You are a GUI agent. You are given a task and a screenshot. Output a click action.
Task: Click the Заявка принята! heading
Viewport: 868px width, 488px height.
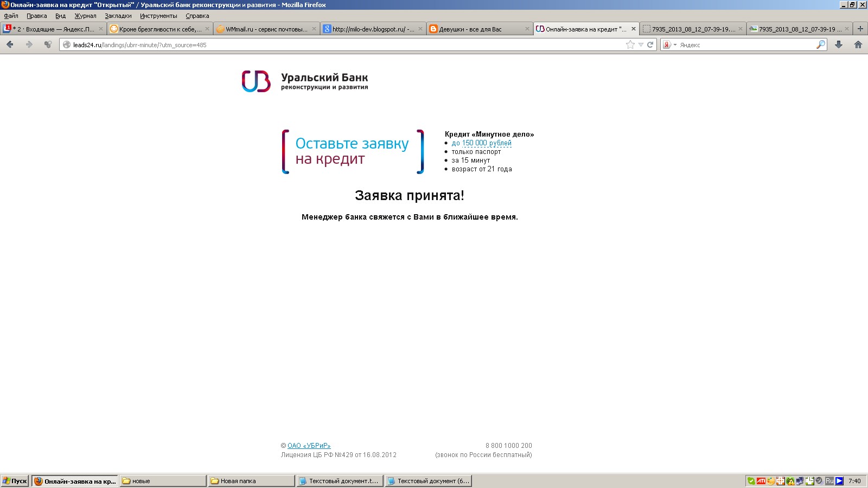coord(410,196)
